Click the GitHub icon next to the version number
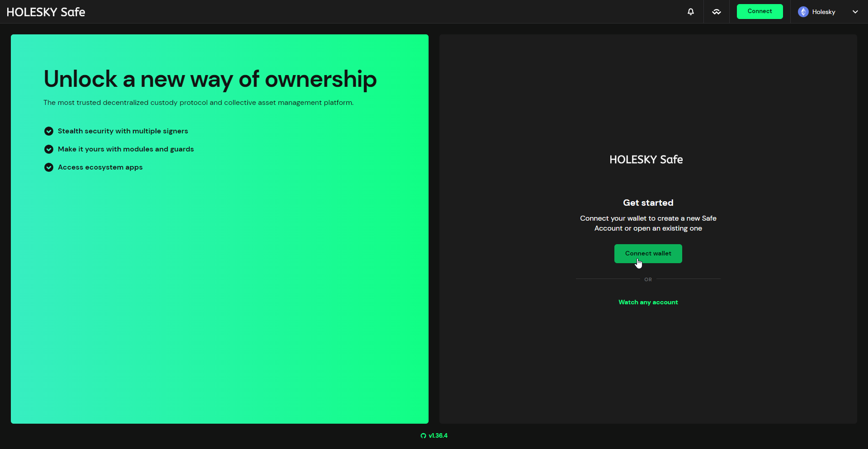This screenshot has height=449, width=868. (424, 435)
